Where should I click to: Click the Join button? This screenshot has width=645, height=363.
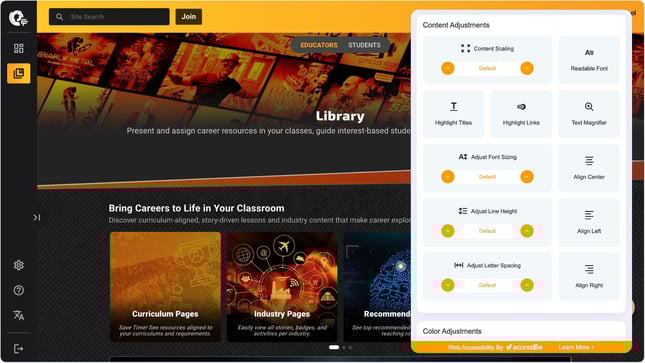[188, 16]
